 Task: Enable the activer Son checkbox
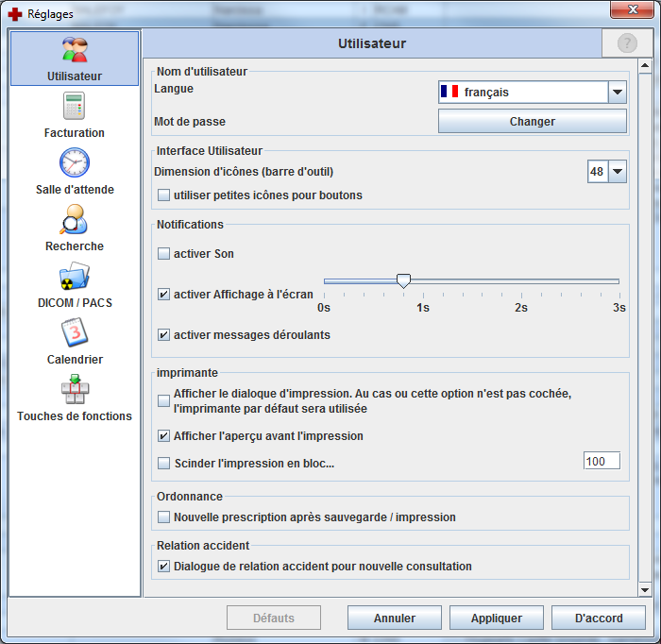(x=164, y=254)
